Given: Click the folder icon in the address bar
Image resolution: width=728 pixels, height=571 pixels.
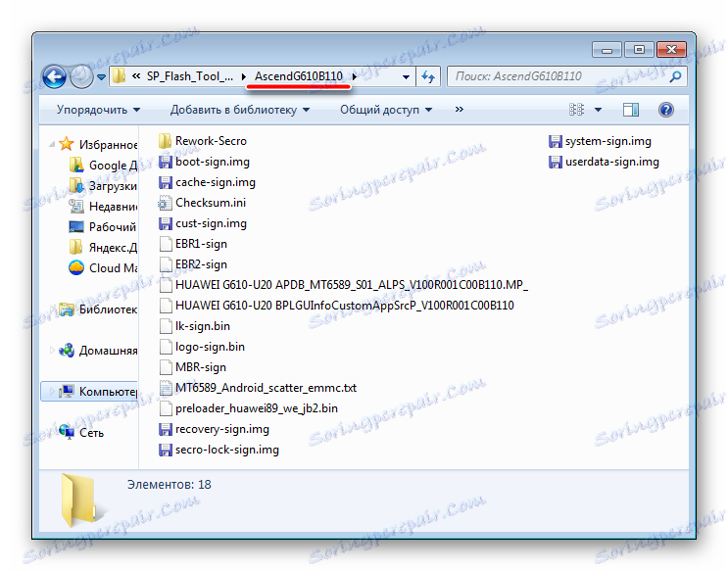Looking at the screenshot, I should pyautogui.click(x=120, y=76).
